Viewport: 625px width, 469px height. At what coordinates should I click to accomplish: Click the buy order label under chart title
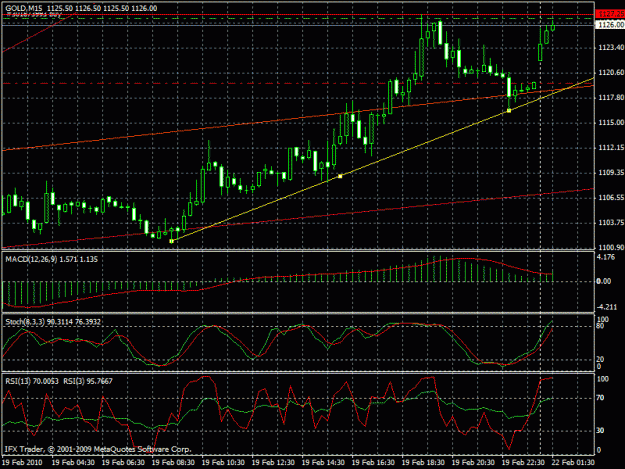[33, 15]
